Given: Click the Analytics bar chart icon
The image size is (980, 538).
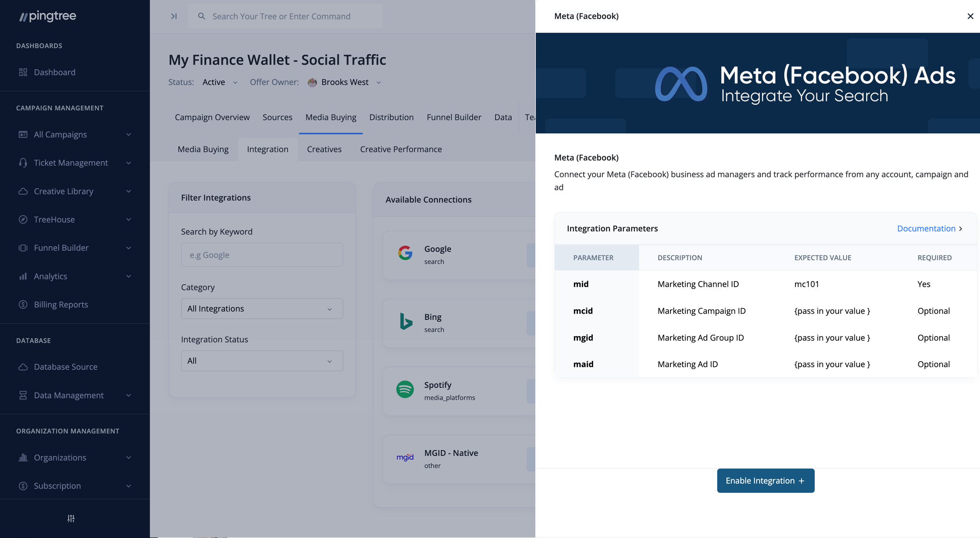Looking at the screenshot, I should pyautogui.click(x=23, y=276).
